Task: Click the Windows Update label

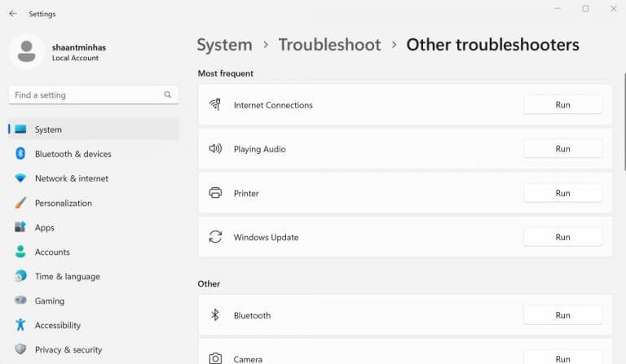Action: coord(266,237)
